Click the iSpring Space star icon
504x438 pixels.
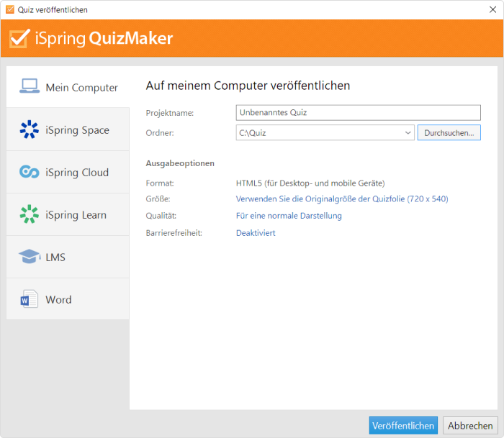pos(30,129)
